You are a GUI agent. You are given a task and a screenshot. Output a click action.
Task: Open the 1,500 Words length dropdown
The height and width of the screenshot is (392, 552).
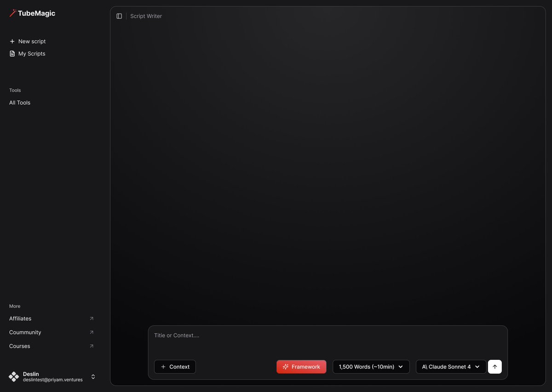[x=371, y=367]
